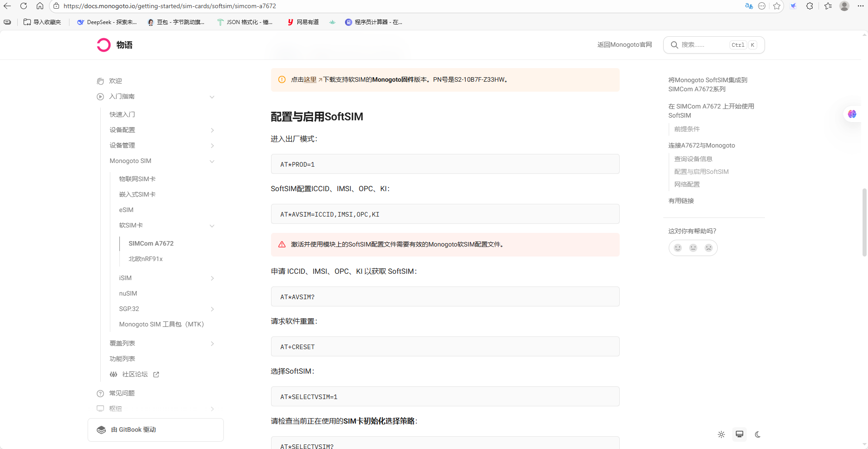Open DeepSeek bookmark

pos(107,22)
